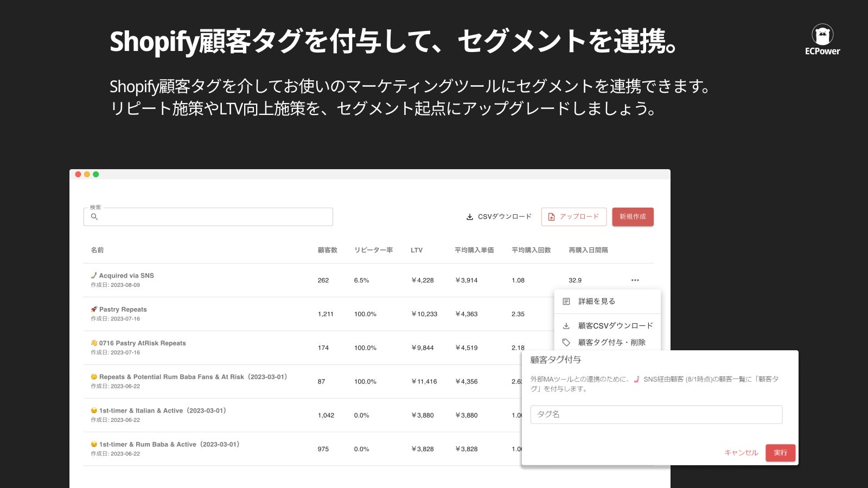Click the ¥4,519 average order value

(x=467, y=348)
